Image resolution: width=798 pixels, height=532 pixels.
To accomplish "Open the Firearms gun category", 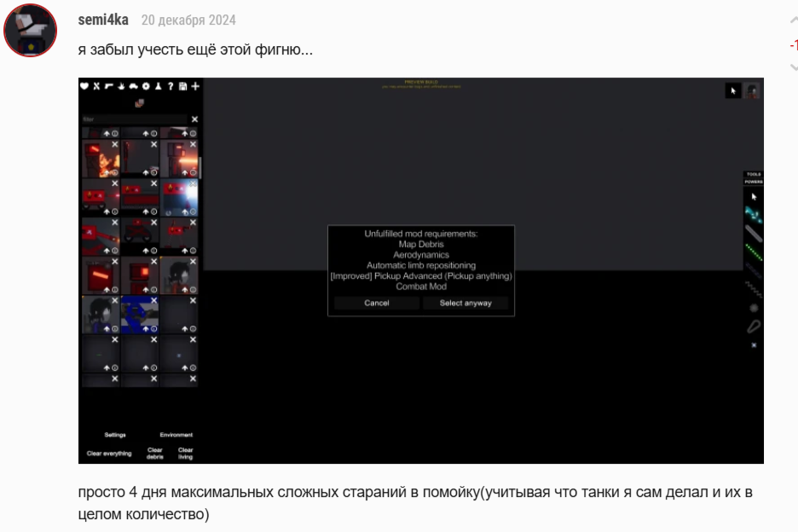I will point(109,86).
